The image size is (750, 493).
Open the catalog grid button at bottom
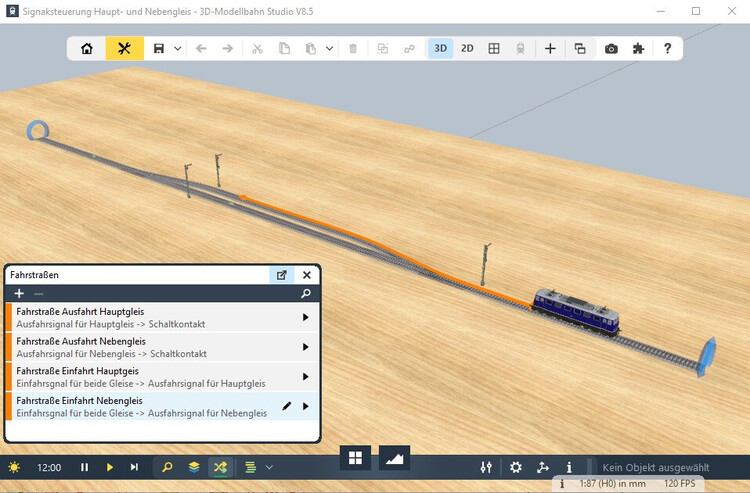click(x=354, y=458)
